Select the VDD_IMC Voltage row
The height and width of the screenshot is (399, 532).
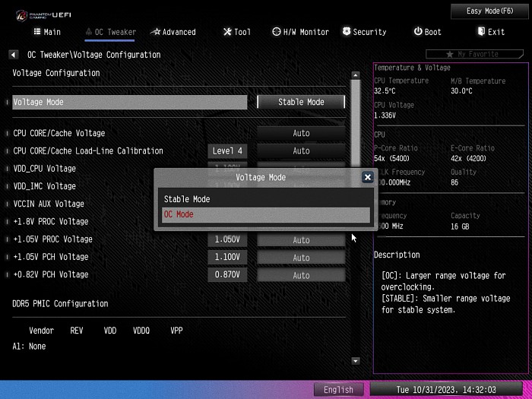[44, 186]
